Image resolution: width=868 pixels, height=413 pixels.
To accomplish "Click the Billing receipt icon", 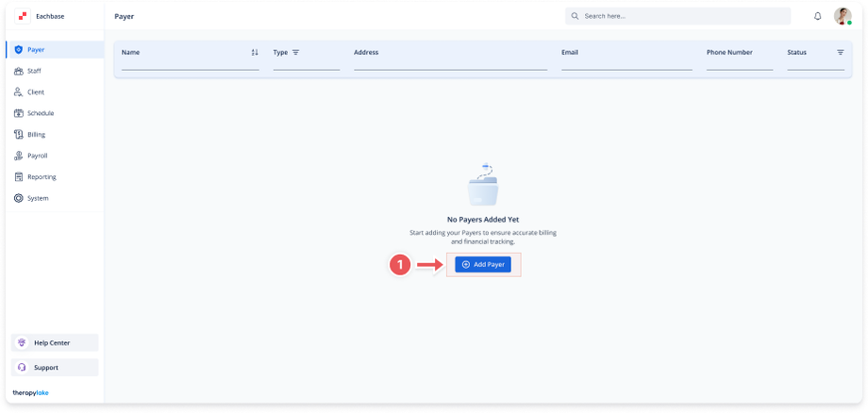I will (x=18, y=134).
